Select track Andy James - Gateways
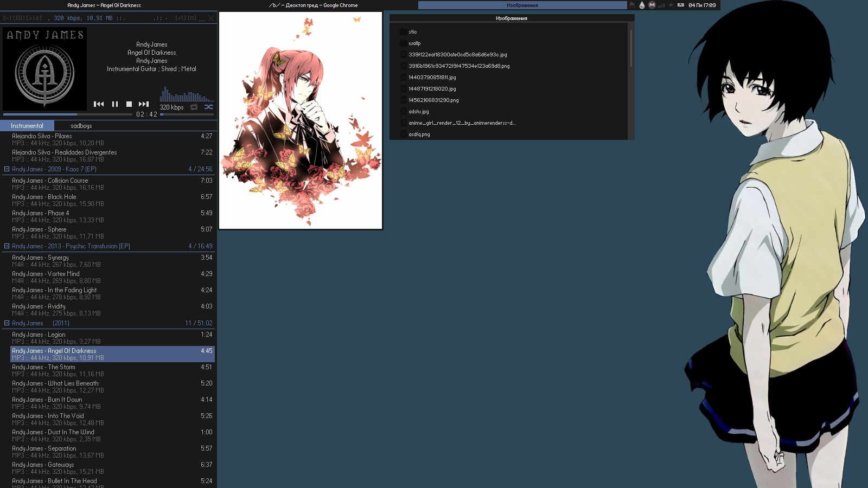 (x=112, y=468)
